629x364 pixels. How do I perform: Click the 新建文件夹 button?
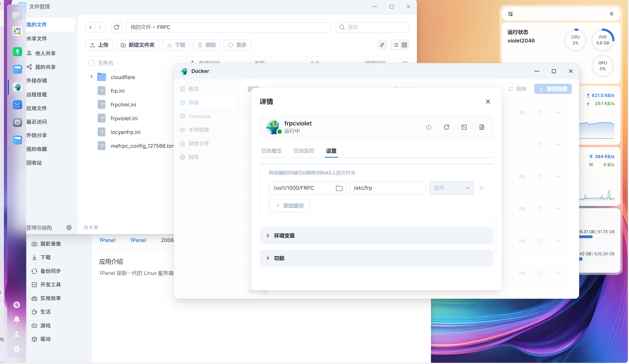coord(138,45)
